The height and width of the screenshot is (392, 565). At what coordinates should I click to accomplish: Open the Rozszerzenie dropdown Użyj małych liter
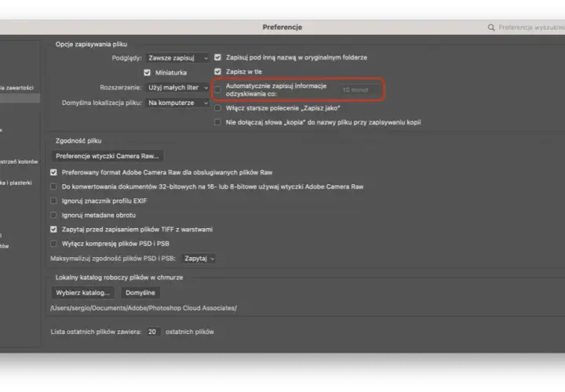click(177, 88)
